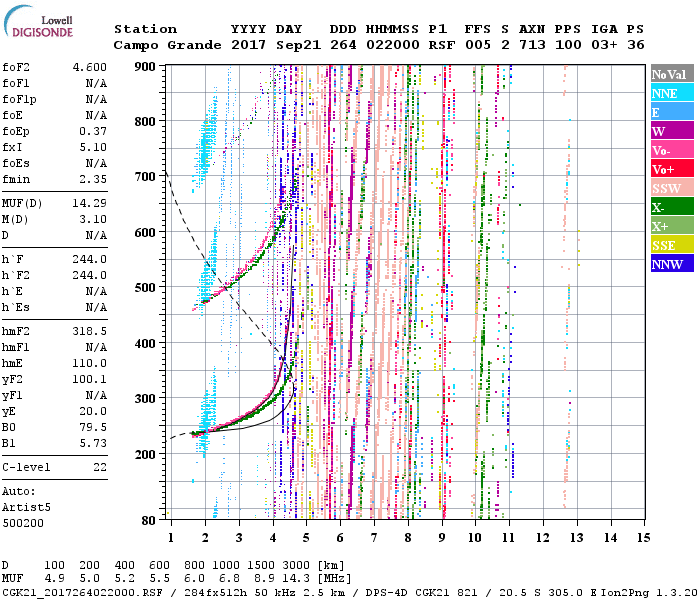Click the red Vo+ legend swatch
The width and height of the screenshot is (700, 600).
[670, 169]
